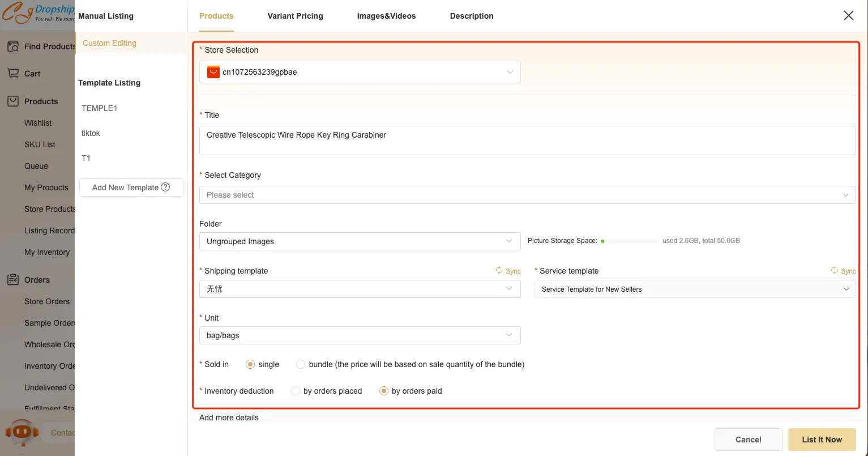Image resolution: width=868 pixels, height=456 pixels.
Task: Click the Cart icon in sidebar
Action: pos(12,74)
